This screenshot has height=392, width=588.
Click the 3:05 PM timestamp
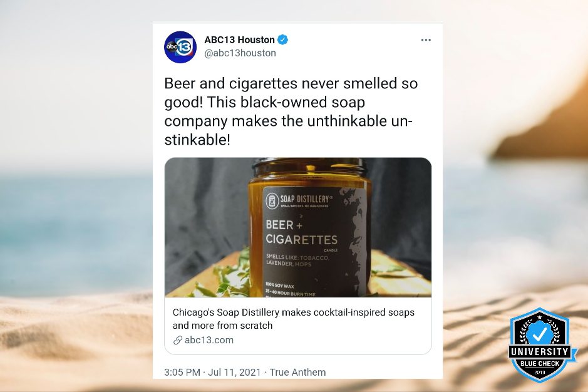tap(182, 373)
